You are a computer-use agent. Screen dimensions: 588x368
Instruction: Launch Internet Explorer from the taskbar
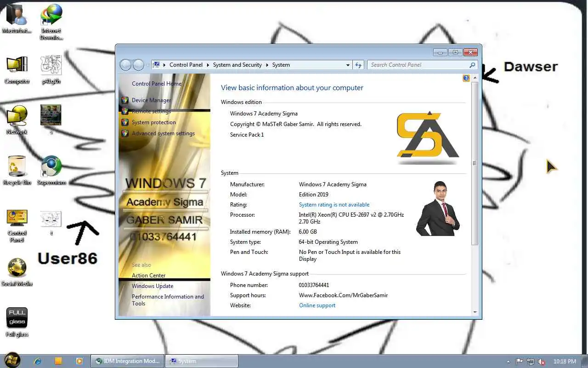38,361
